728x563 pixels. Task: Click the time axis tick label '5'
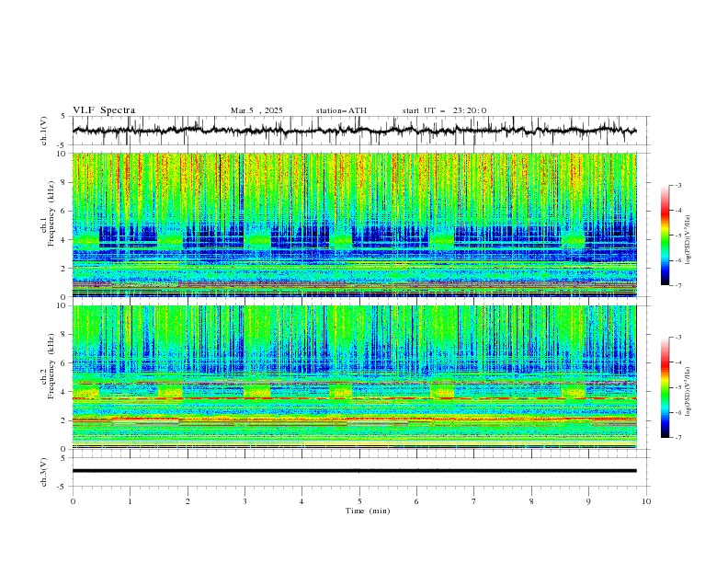359,501
